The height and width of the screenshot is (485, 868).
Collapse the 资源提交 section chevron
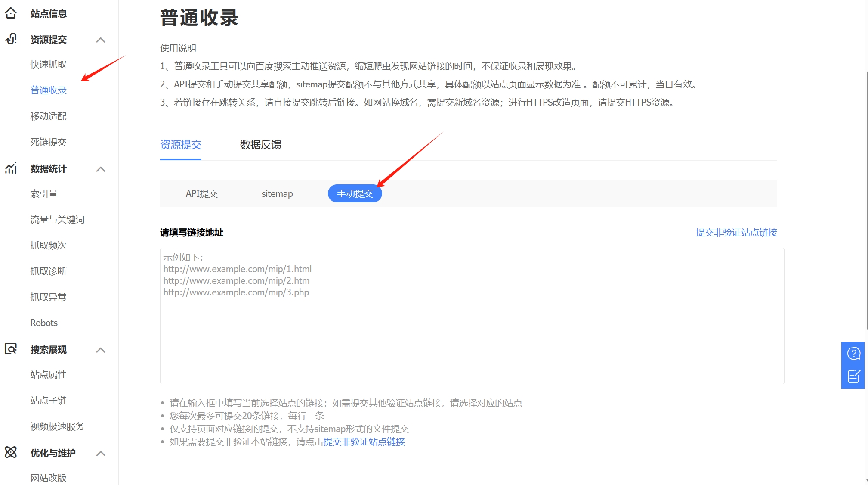pos(101,40)
